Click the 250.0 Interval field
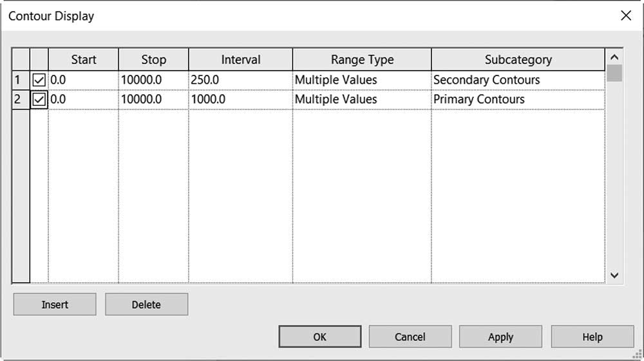644x361 pixels. point(241,80)
